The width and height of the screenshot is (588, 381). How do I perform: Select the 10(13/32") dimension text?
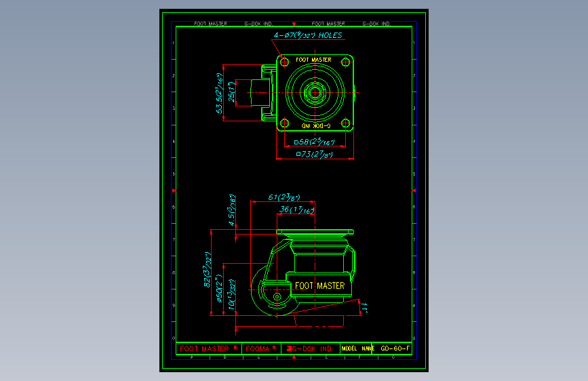(232, 294)
